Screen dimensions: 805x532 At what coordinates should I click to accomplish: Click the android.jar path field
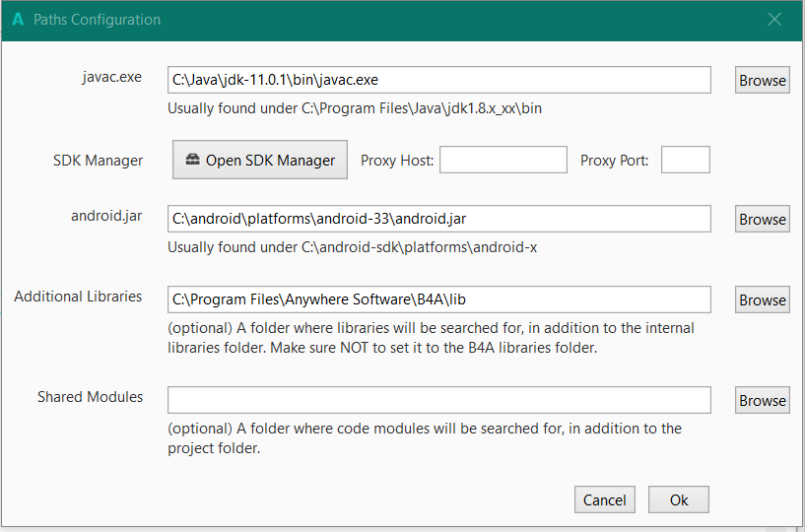(x=438, y=219)
